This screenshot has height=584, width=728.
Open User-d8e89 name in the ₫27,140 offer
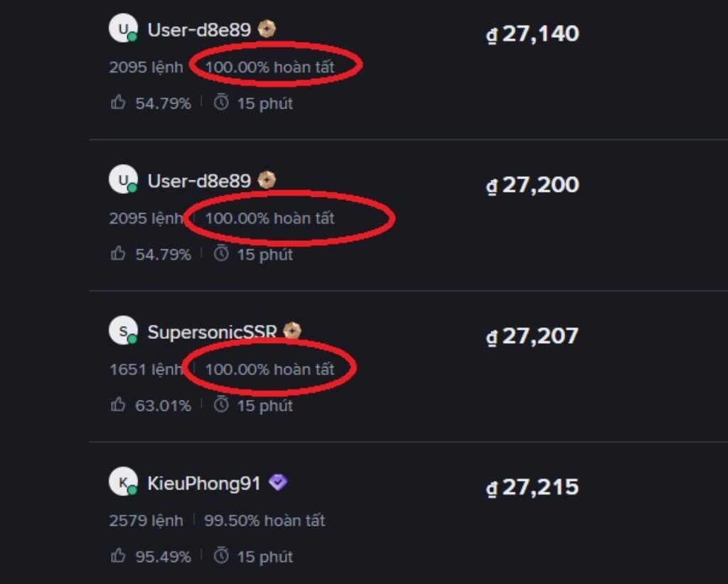coord(199,30)
